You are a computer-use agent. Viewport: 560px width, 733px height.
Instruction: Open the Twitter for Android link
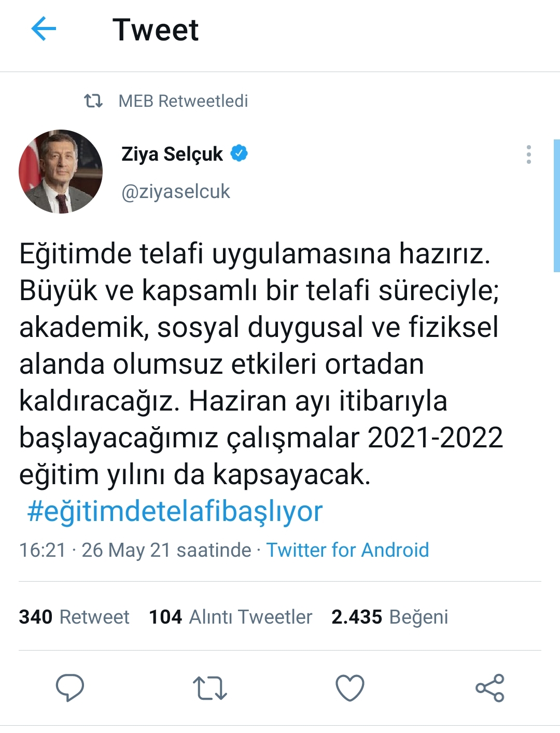(348, 550)
